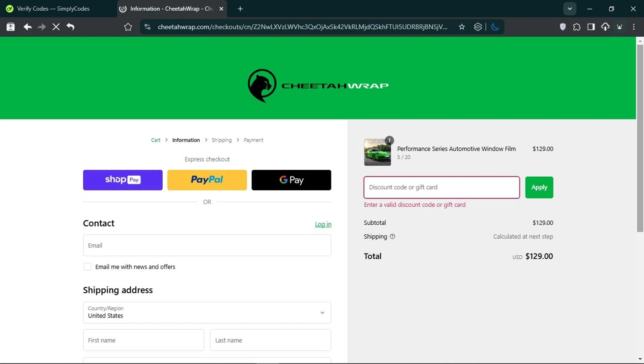Focus the Email input field
The height and width of the screenshot is (364, 644).
pos(207,245)
